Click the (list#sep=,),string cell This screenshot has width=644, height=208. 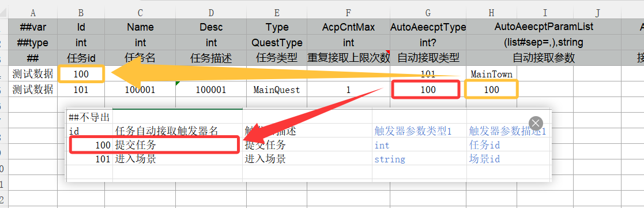click(x=544, y=42)
